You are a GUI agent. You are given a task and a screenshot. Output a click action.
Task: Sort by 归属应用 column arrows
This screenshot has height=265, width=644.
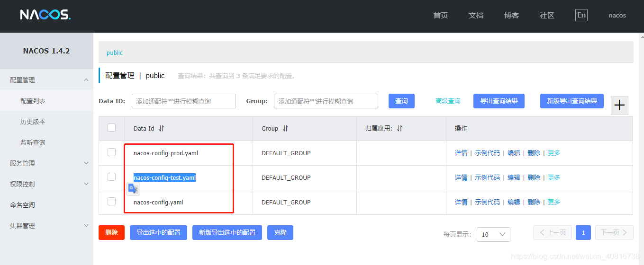(x=399, y=128)
